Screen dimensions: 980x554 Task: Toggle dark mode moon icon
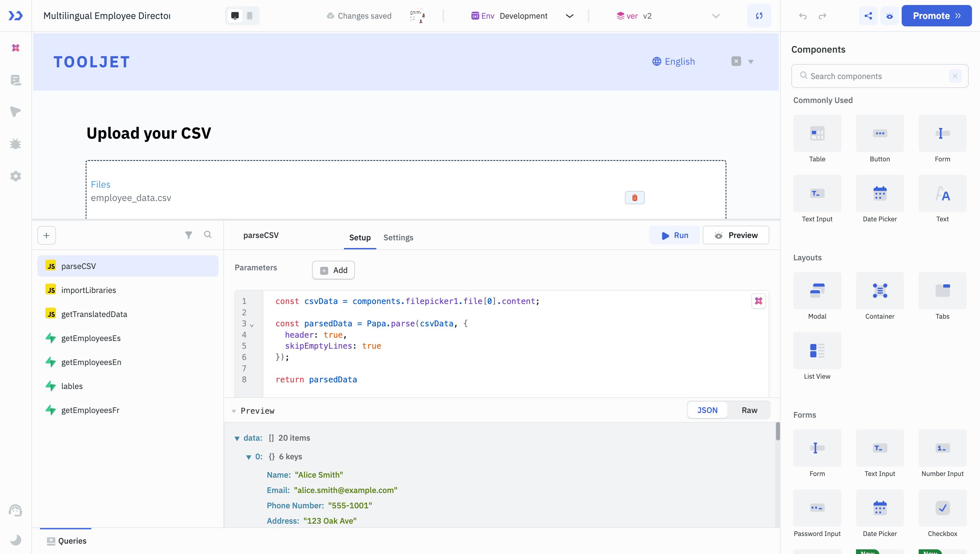tap(16, 540)
